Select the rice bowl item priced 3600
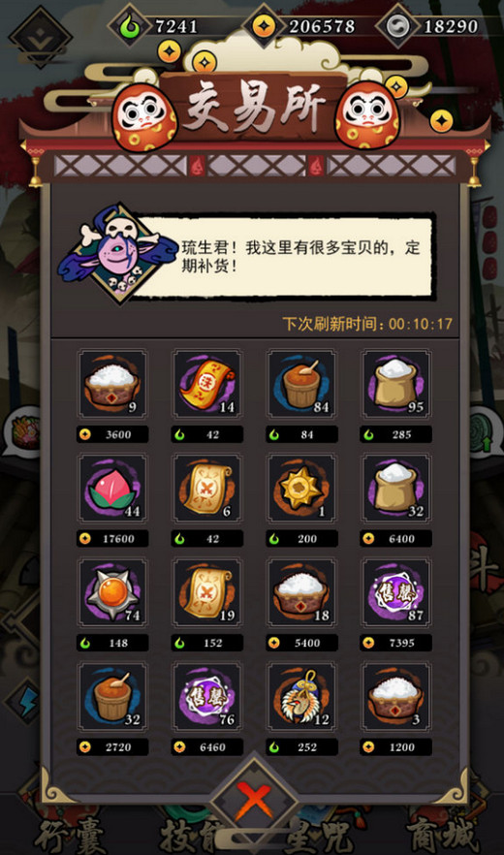This screenshot has height=855, width=504. pyautogui.click(x=112, y=385)
